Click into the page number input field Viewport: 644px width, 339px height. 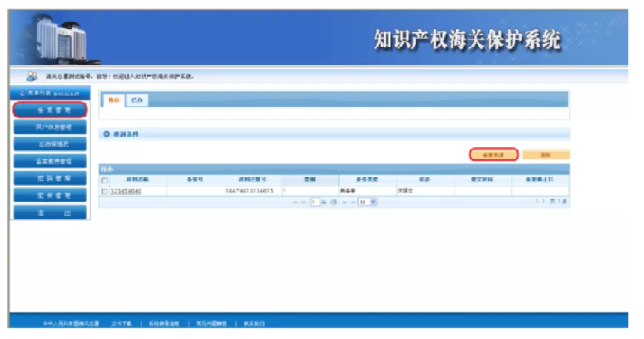(315, 202)
